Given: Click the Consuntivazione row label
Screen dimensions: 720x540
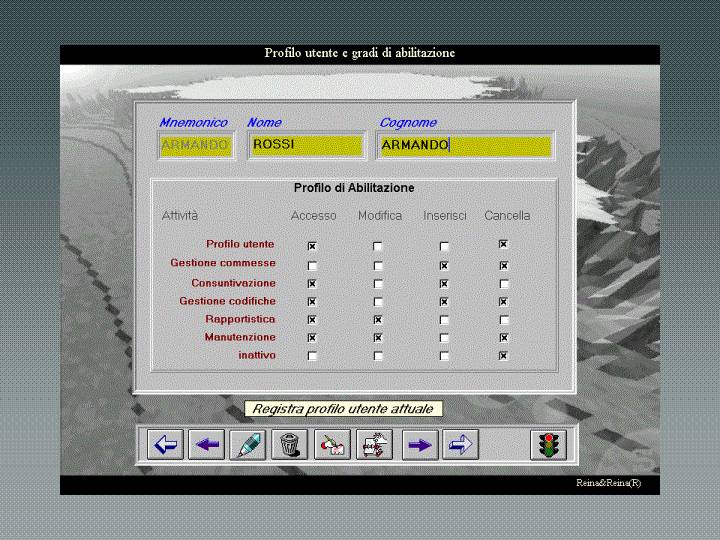Looking at the screenshot, I should coord(234,283).
